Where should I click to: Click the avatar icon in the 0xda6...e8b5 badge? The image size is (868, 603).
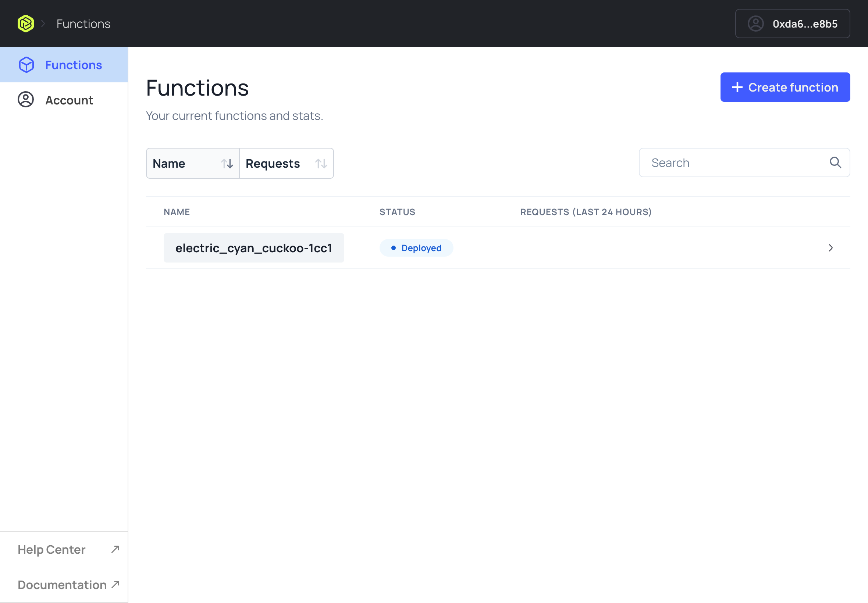755,24
